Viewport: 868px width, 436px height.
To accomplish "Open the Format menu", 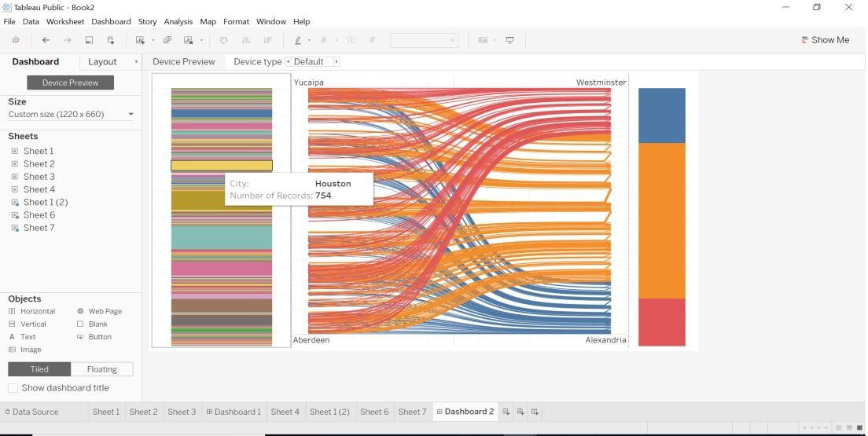I will point(237,21).
